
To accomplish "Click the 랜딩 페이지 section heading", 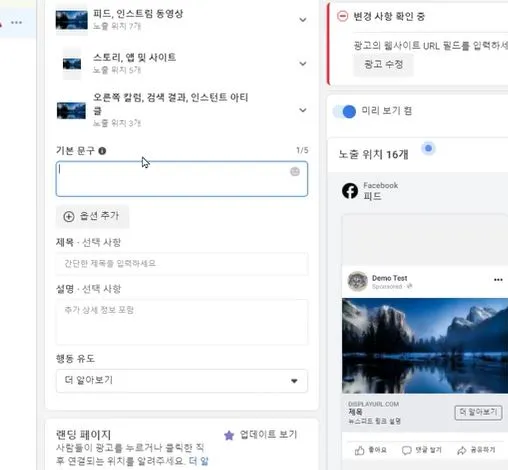I will [x=83, y=435].
